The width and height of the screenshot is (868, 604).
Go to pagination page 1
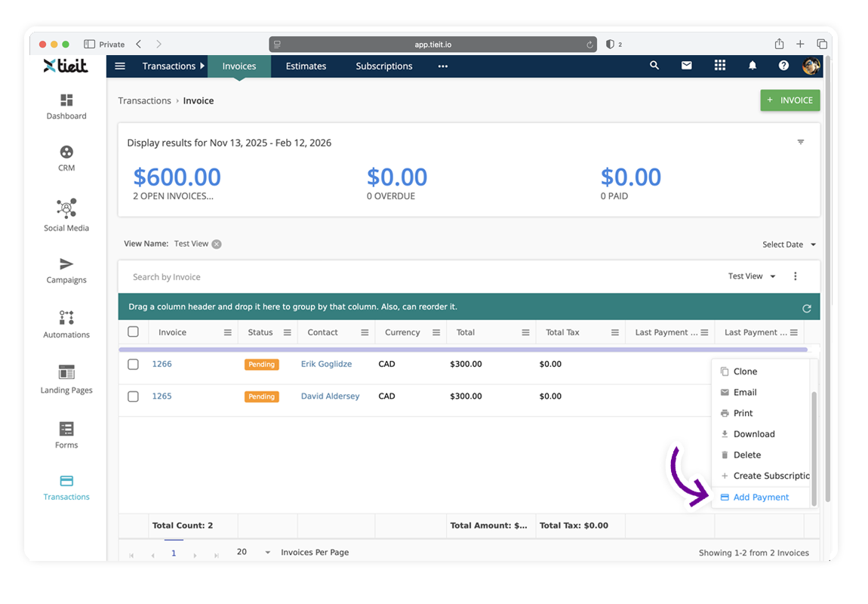(174, 553)
